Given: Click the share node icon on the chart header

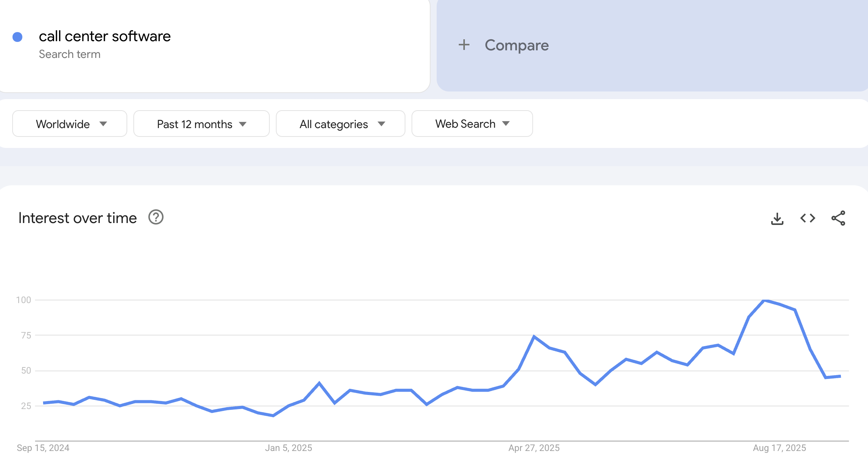Looking at the screenshot, I should click(838, 218).
